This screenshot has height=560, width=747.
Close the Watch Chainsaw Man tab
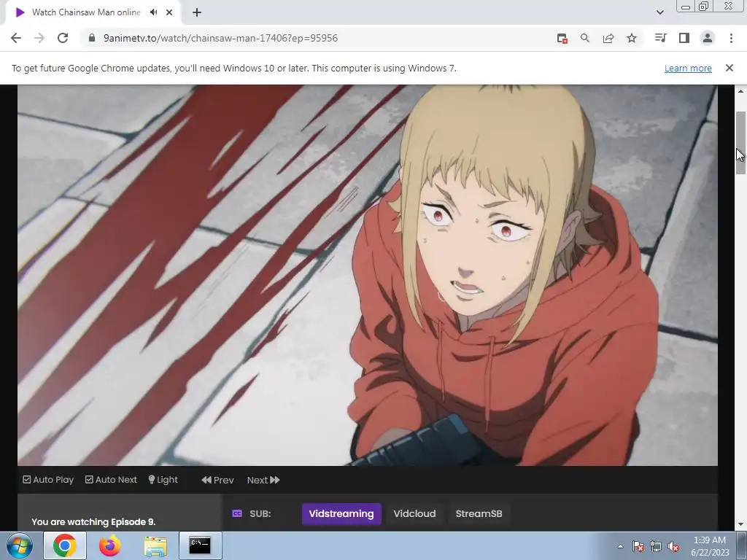(x=169, y=12)
